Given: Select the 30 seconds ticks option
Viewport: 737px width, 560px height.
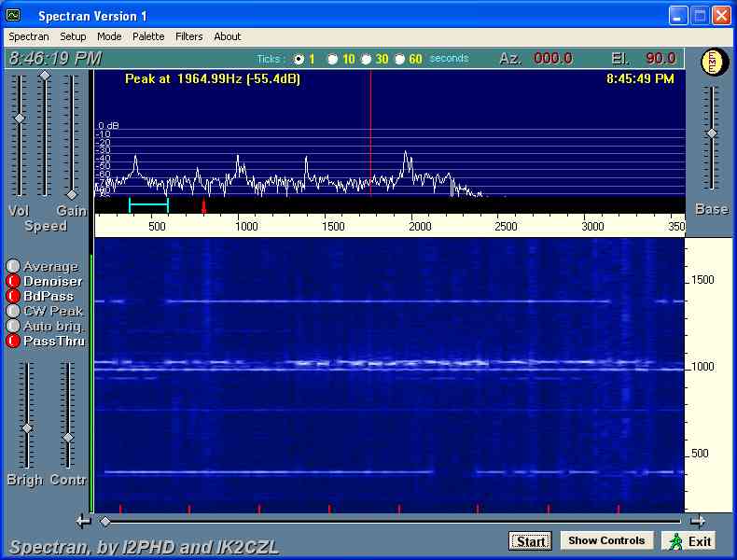Looking at the screenshot, I should click(366, 59).
